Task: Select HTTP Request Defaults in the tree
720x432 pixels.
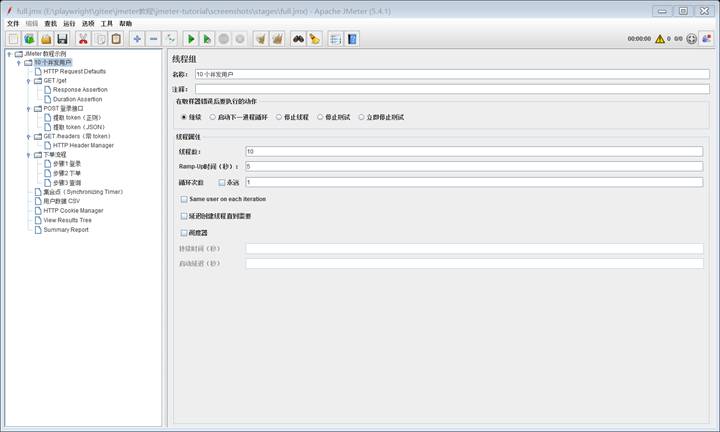Action: (74, 72)
